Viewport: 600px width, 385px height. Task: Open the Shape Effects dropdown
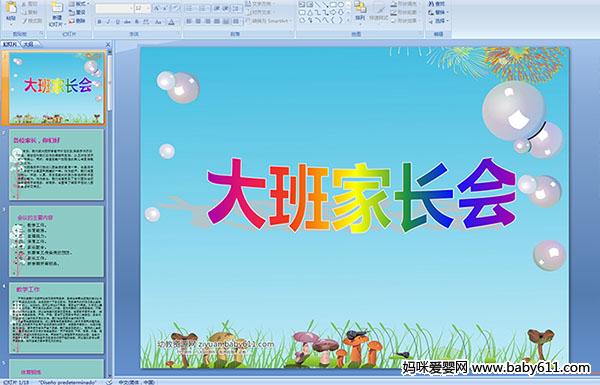point(406,21)
